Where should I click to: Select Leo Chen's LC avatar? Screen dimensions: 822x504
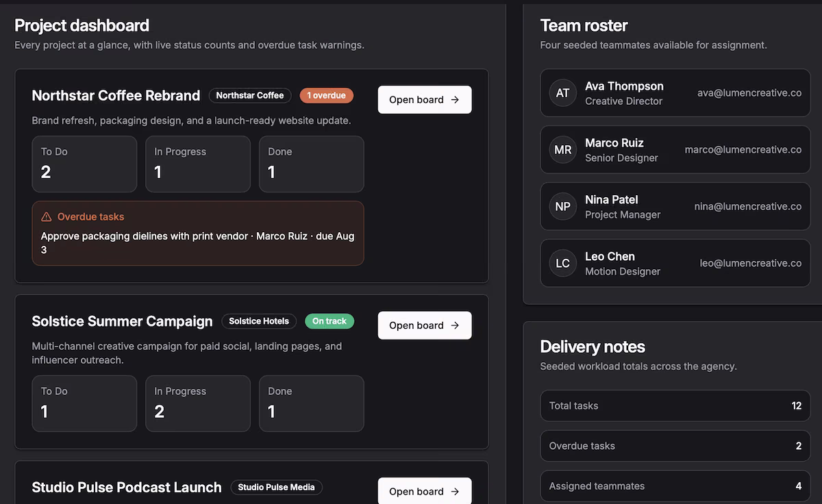point(563,264)
